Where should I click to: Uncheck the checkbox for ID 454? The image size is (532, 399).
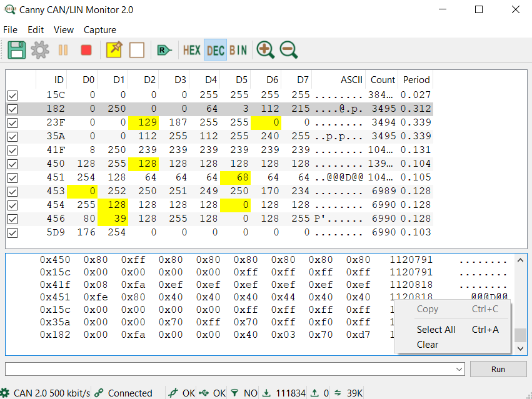coord(13,205)
